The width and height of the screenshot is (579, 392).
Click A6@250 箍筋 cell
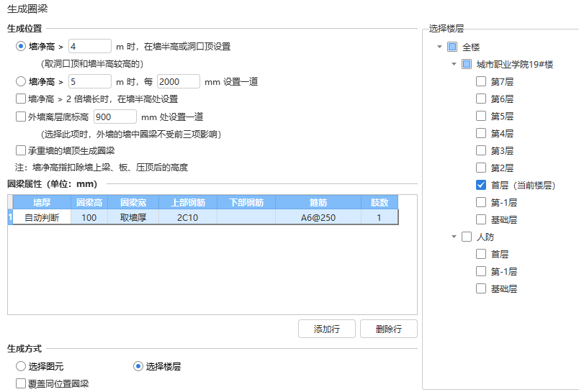click(318, 217)
